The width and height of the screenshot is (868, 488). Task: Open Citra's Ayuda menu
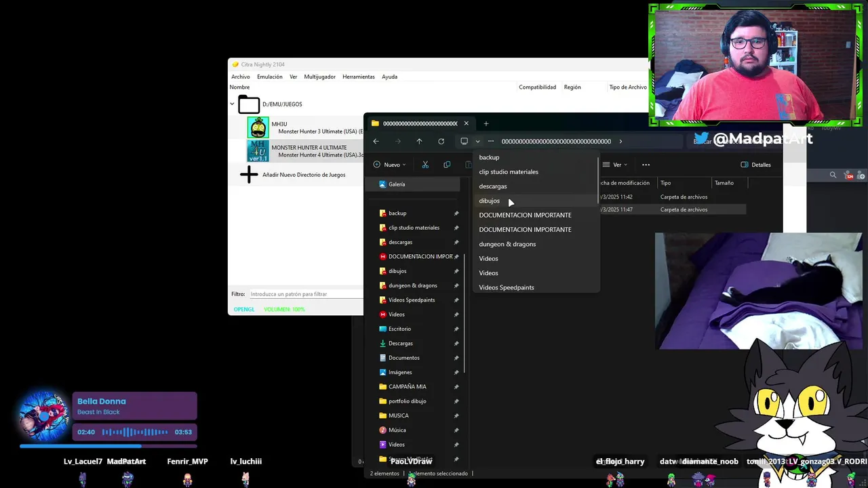point(389,77)
